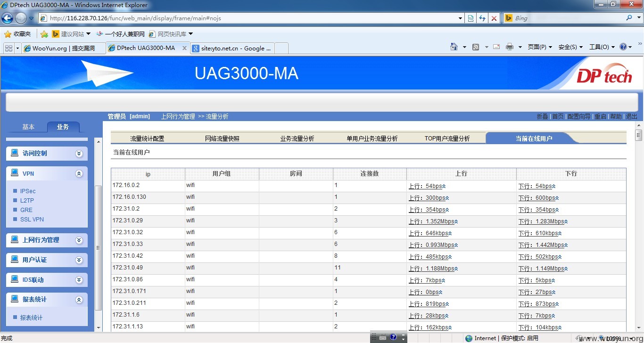Open the 单用户业务流量分析 tab

click(372, 139)
